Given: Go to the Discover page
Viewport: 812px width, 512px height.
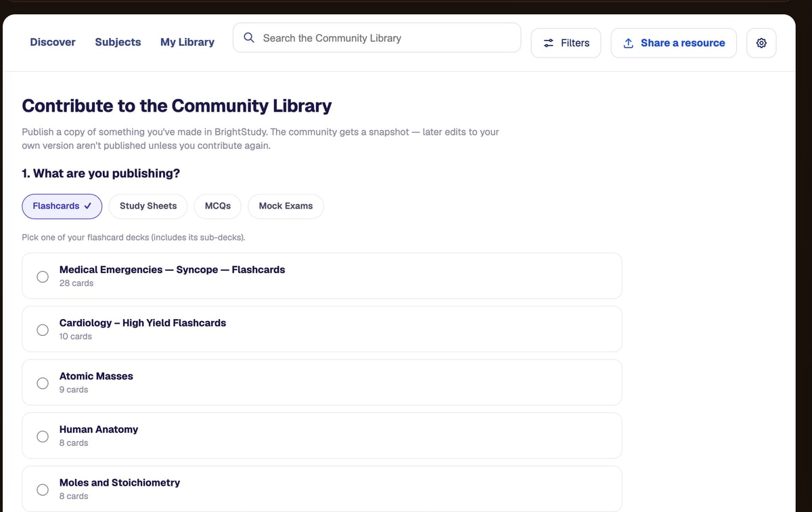Looking at the screenshot, I should (53, 42).
